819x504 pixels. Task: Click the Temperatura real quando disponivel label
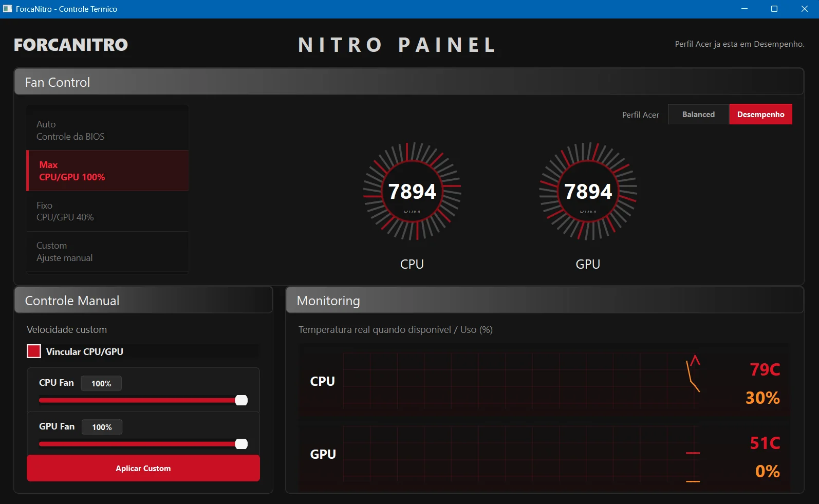[x=395, y=329]
